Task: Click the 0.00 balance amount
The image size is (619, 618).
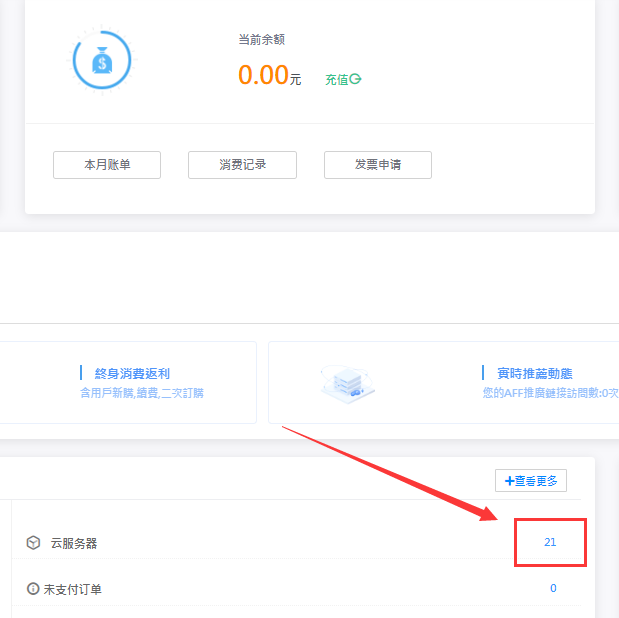Action: pyautogui.click(x=263, y=75)
